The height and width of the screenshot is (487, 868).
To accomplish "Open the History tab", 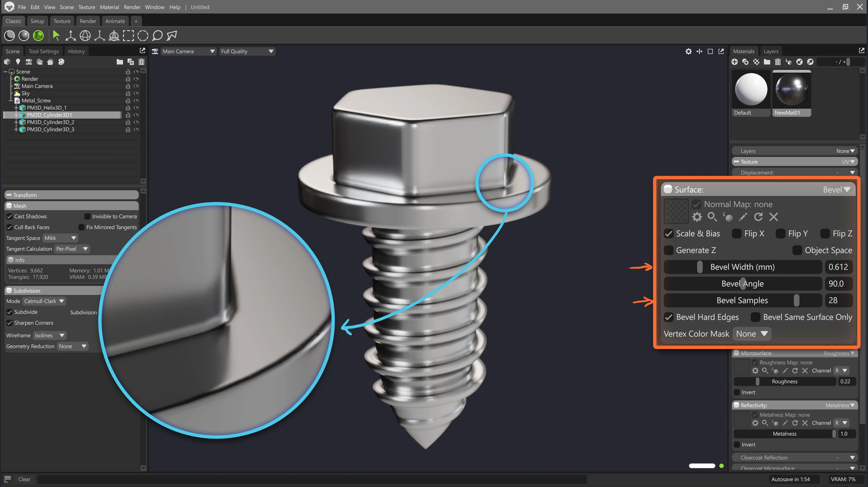I will [x=76, y=51].
